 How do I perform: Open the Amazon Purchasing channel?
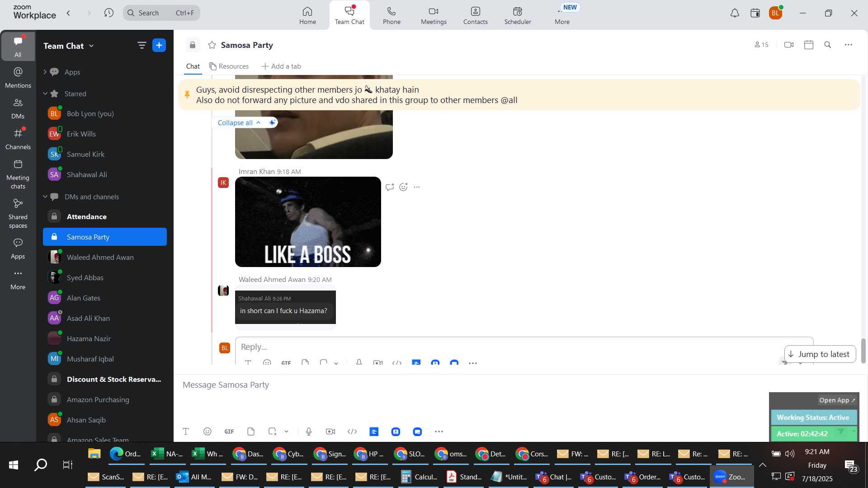tap(105, 399)
